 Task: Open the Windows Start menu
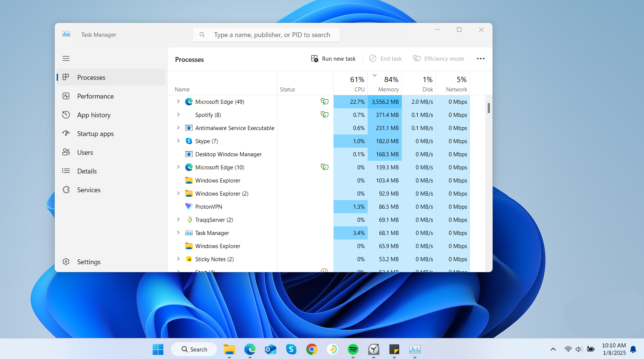click(x=158, y=349)
